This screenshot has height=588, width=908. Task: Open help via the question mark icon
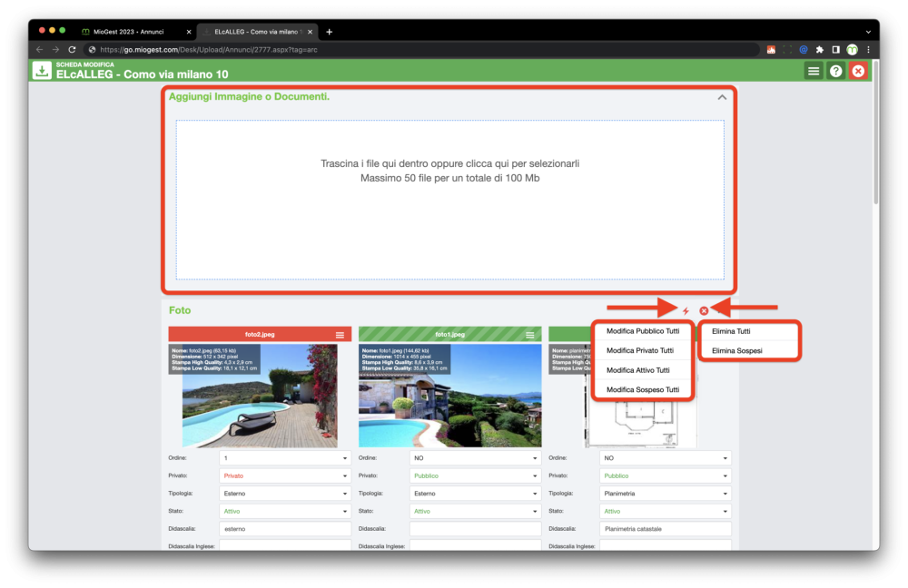coord(835,71)
